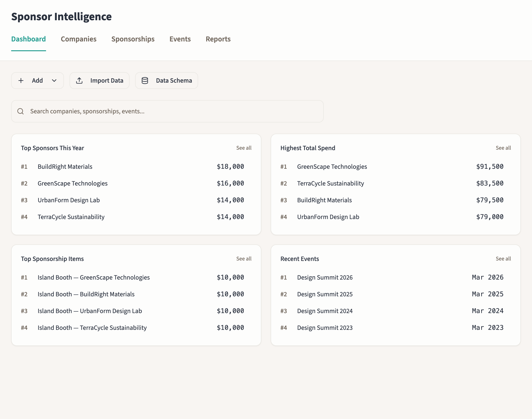
Task: Click the Mar 2023 date
Action: 488,328
